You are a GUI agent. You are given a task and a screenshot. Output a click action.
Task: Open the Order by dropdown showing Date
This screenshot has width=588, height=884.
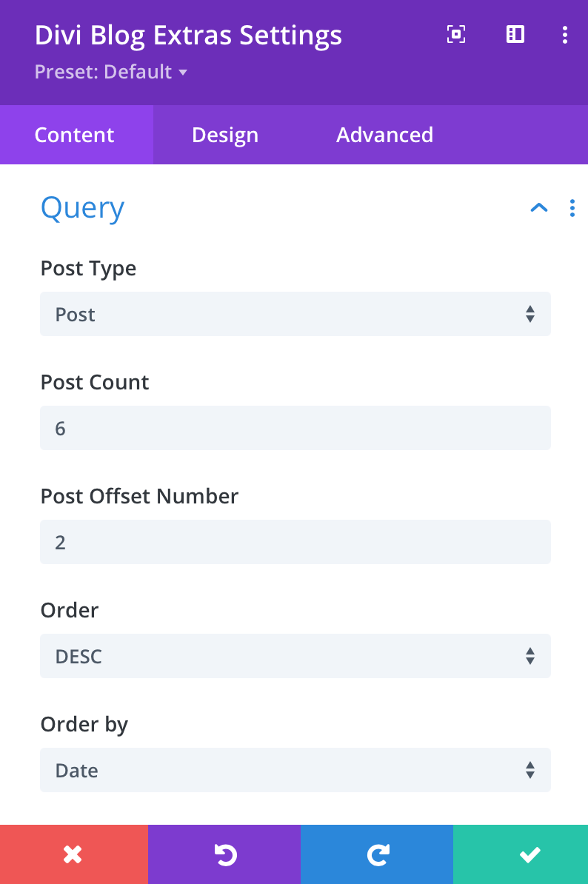(295, 770)
